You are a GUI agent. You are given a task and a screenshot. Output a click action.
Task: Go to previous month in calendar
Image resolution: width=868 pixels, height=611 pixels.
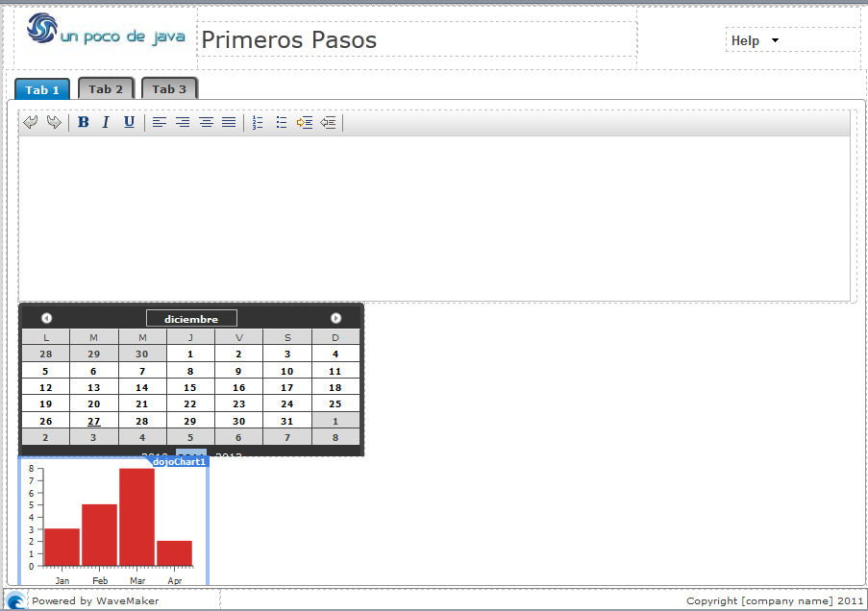(46, 318)
